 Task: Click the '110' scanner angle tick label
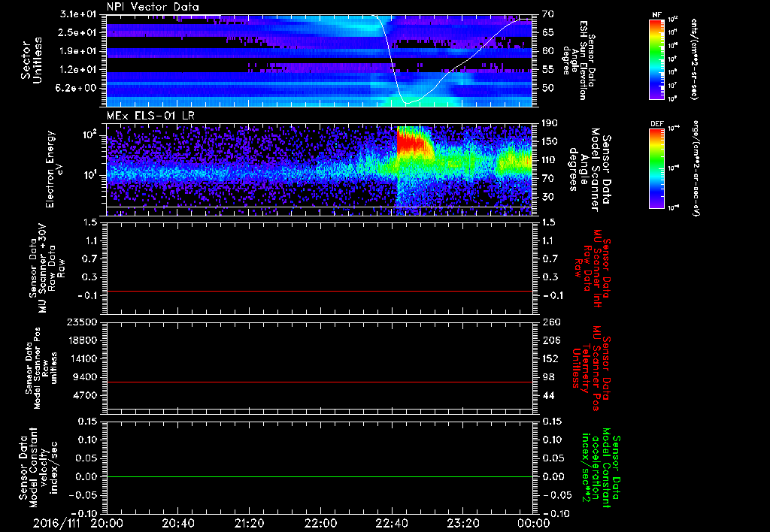pos(550,160)
